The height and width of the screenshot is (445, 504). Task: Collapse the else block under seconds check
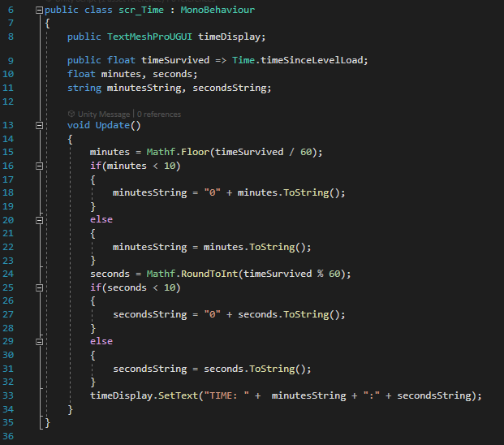point(40,342)
